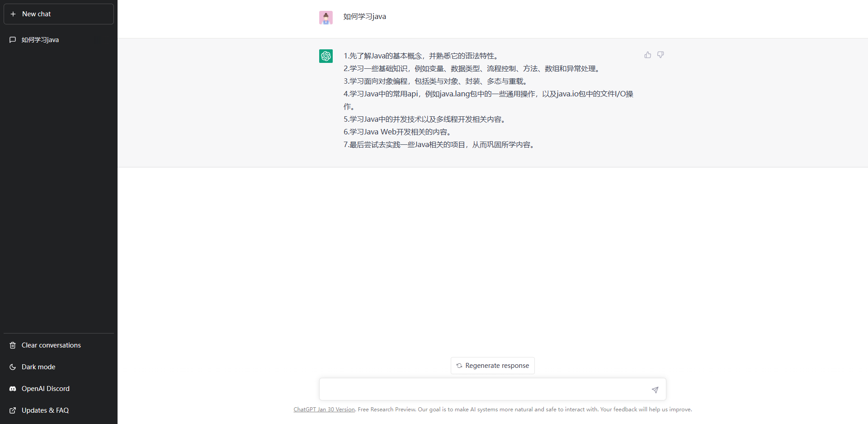This screenshot has height=424, width=868.
Task: Click the plus icon beside New chat
Action: (13, 14)
